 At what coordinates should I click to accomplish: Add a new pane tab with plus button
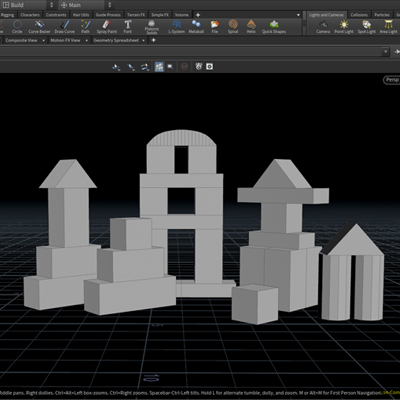153,40
